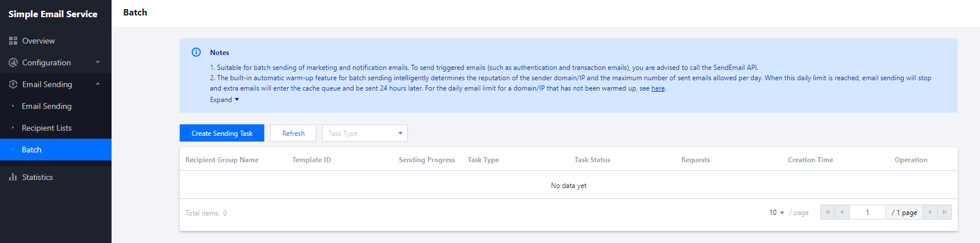This screenshot has width=980, height=243.
Task: Select the Batch menu item
Action: click(x=31, y=150)
